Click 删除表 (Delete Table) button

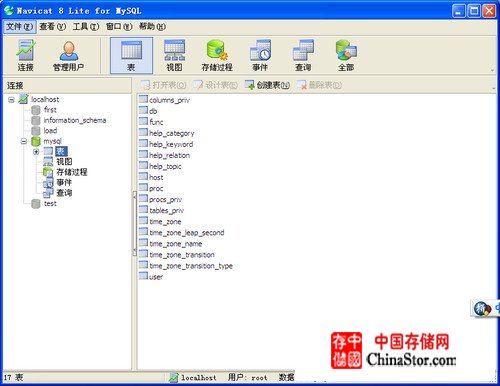[x=319, y=85]
